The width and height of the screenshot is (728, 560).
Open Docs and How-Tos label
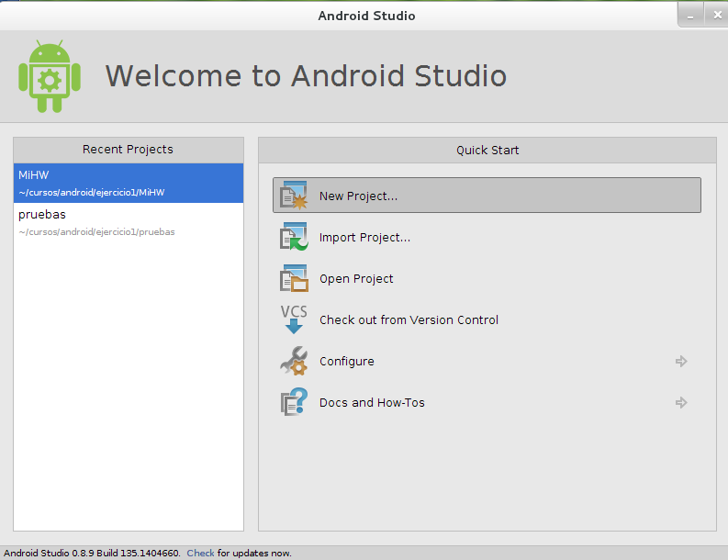pos(372,403)
